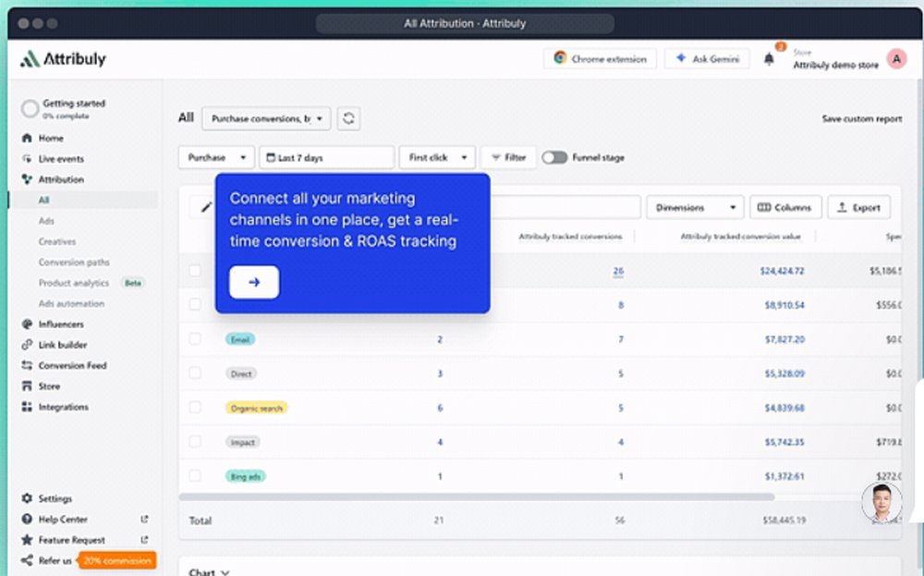Check the Direct row checkbox
This screenshot has height=576, width=924.
[x=195, y=374]
